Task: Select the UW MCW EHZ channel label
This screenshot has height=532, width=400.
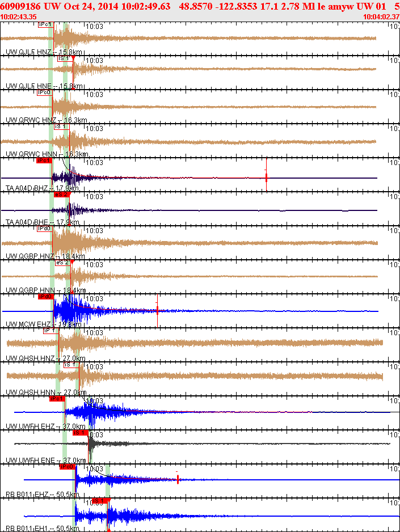Action: tap(44, 324)
